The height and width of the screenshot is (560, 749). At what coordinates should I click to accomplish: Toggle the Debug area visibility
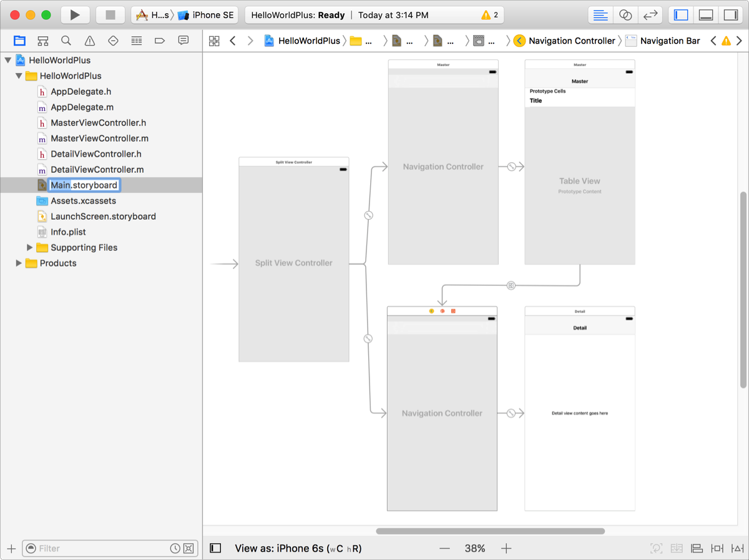[706, 15]
